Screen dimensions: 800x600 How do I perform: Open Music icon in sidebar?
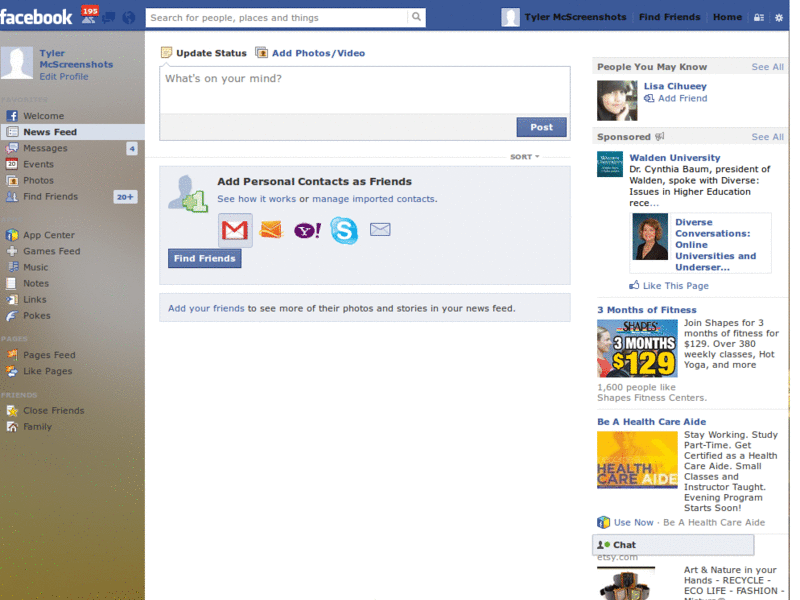(13, 267)
